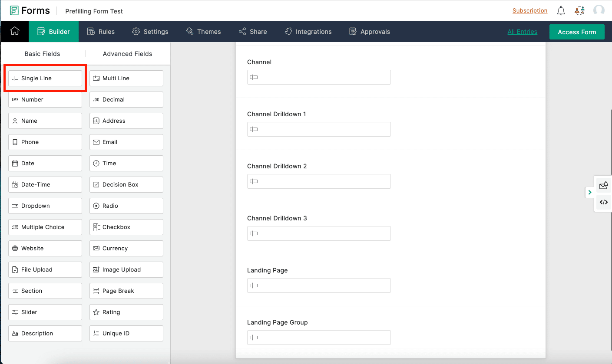Screen dimensions: 612x364
Task: Open the embed code side panel icon
Action: (x=603, y=202)
